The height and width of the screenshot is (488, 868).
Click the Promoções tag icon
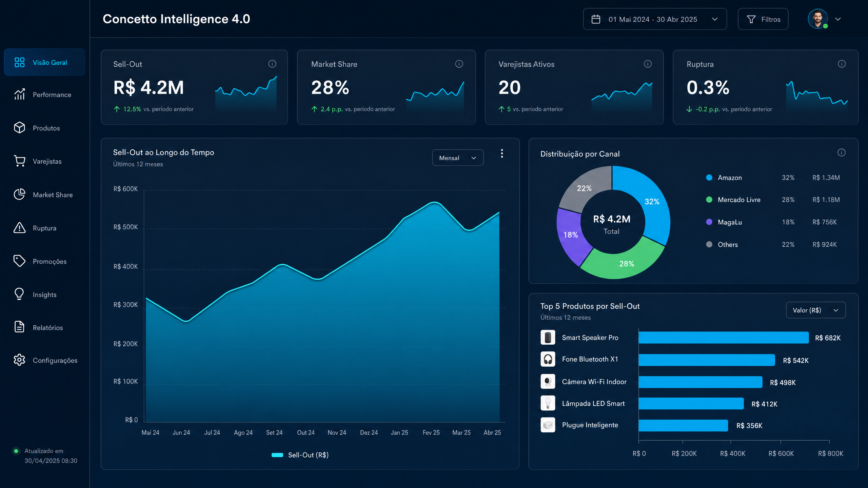coord(19,261)
